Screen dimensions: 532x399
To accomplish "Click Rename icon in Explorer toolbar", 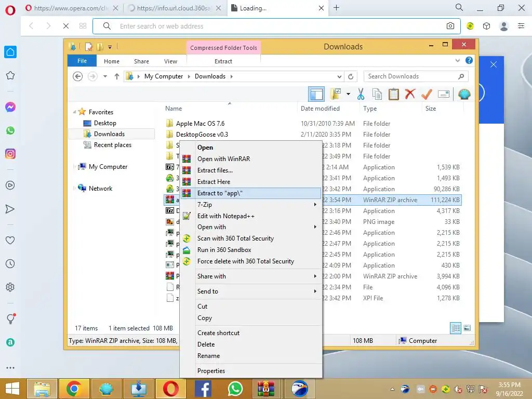I will click(x=444, y=94).
